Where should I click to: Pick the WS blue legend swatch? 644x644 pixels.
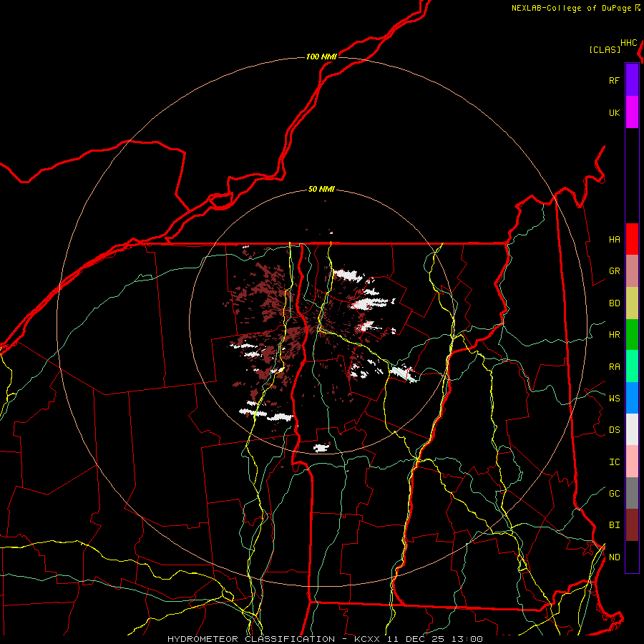pos(632,398)
